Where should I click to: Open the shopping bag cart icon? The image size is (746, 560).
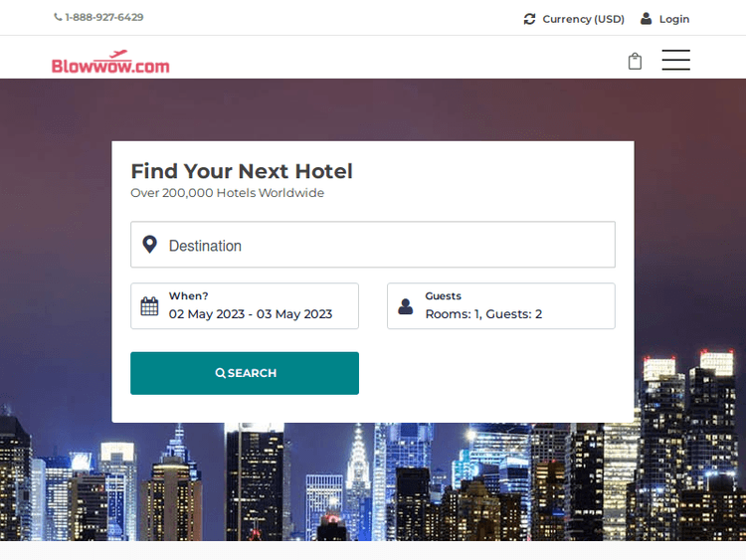click(x=635, y=62)
